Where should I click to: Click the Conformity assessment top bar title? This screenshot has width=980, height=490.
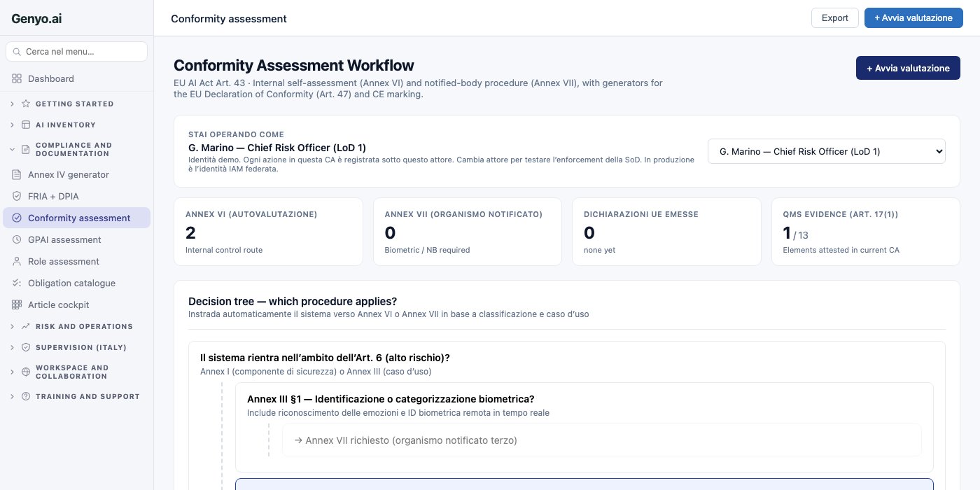point(229,19)
